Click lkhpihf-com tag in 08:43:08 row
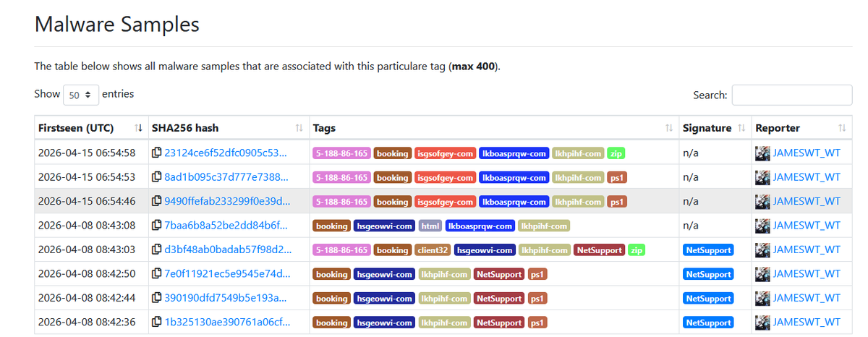 tap(545, 226)
